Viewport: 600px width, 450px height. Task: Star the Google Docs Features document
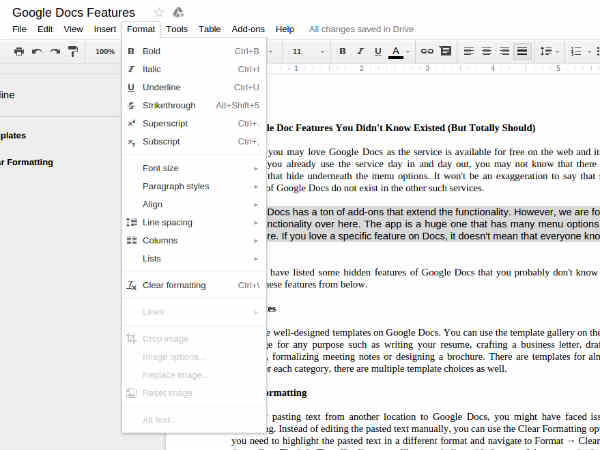159,12
